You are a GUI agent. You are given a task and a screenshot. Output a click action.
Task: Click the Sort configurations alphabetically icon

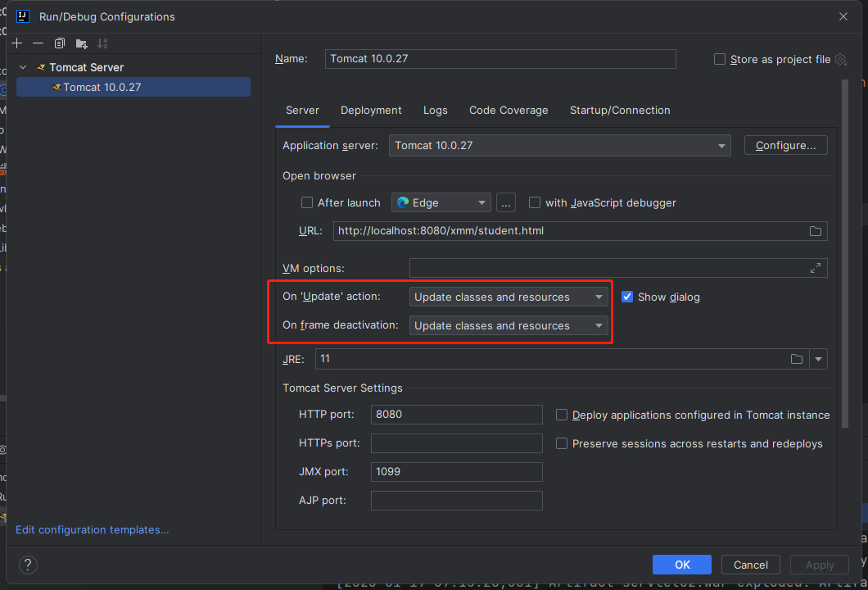(x=102, y=43)
